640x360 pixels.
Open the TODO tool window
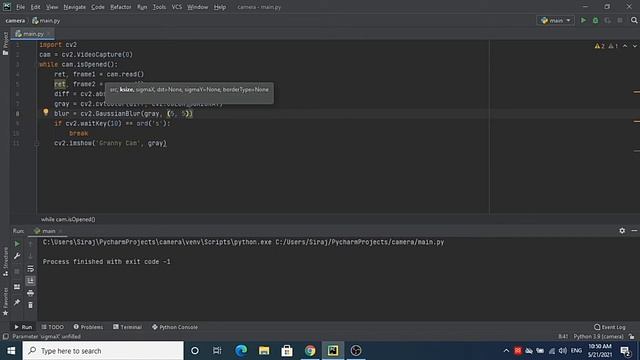point(53,327)
